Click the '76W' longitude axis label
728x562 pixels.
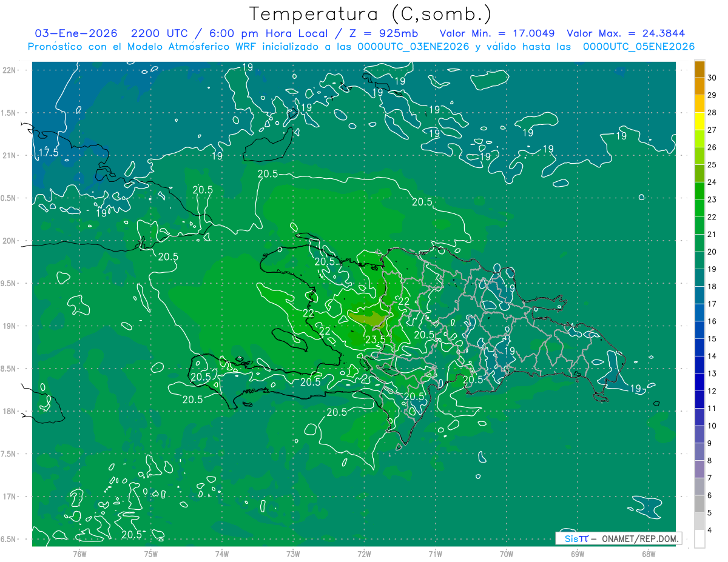tap(79, 554)
